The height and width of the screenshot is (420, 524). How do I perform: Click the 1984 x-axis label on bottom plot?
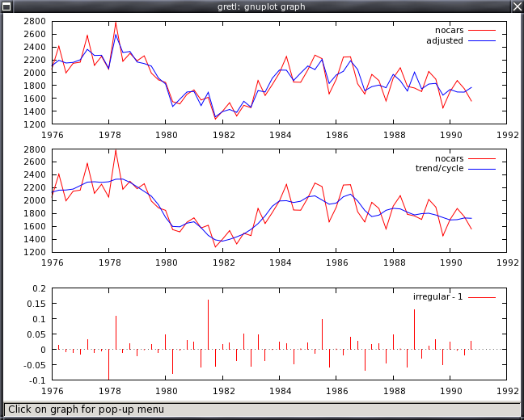click(x=281, y=390)
